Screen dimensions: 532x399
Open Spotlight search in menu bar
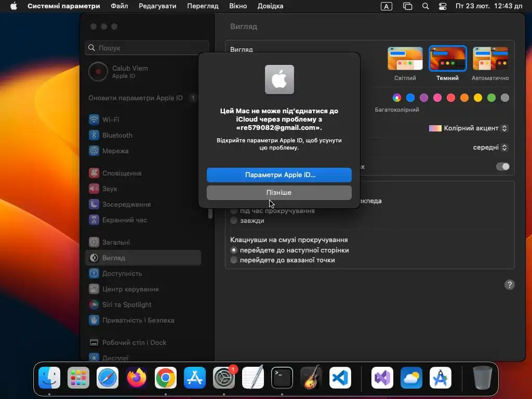pyautogui.click(x=425, y=6)
